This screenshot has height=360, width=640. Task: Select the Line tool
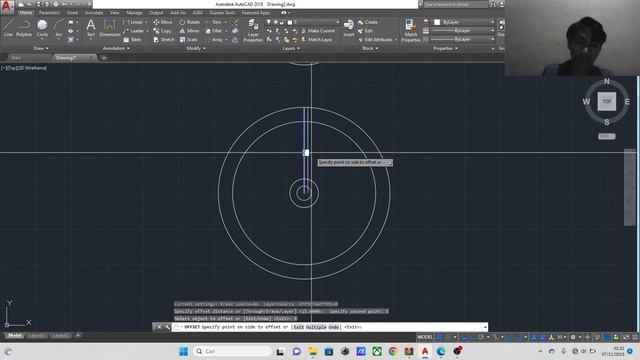tap(8, 28)
